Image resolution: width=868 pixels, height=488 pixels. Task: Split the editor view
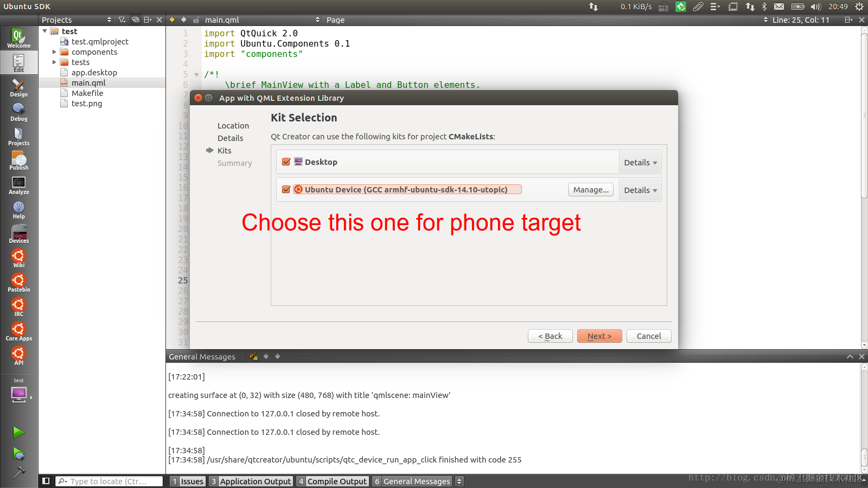[x=849, y=20]
